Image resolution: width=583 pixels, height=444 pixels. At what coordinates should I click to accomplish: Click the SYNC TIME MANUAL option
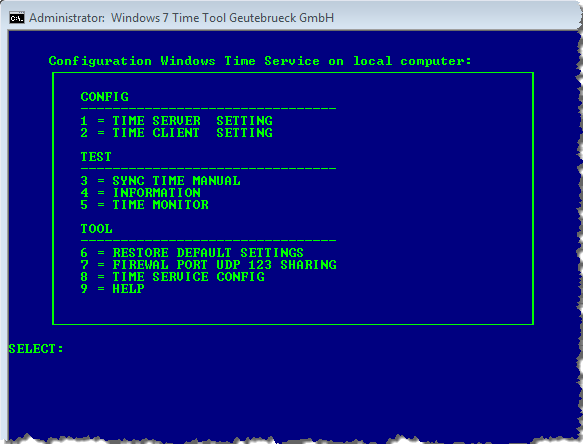pyautogui.click(x=161, y=181)
